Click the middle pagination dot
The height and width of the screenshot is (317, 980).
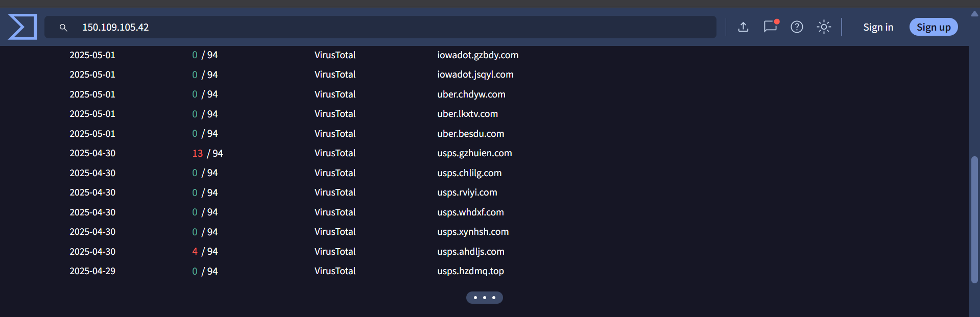tap(484, 297)
